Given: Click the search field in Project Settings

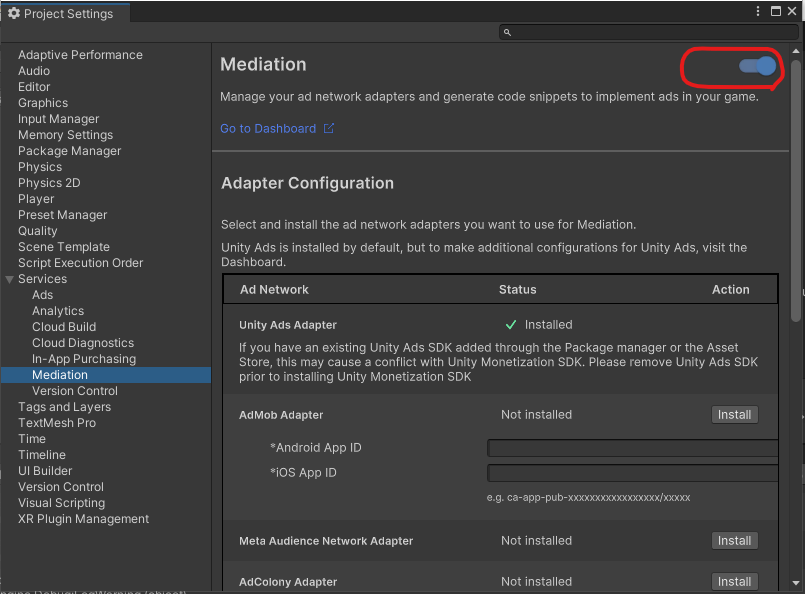Looking at the screenshot, I should (648, 32).
